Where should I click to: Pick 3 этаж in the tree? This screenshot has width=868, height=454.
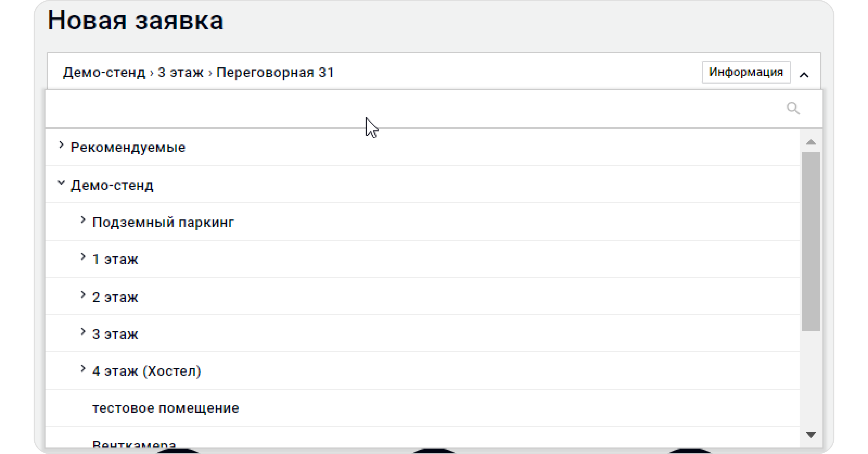click(x=115, y=335)
